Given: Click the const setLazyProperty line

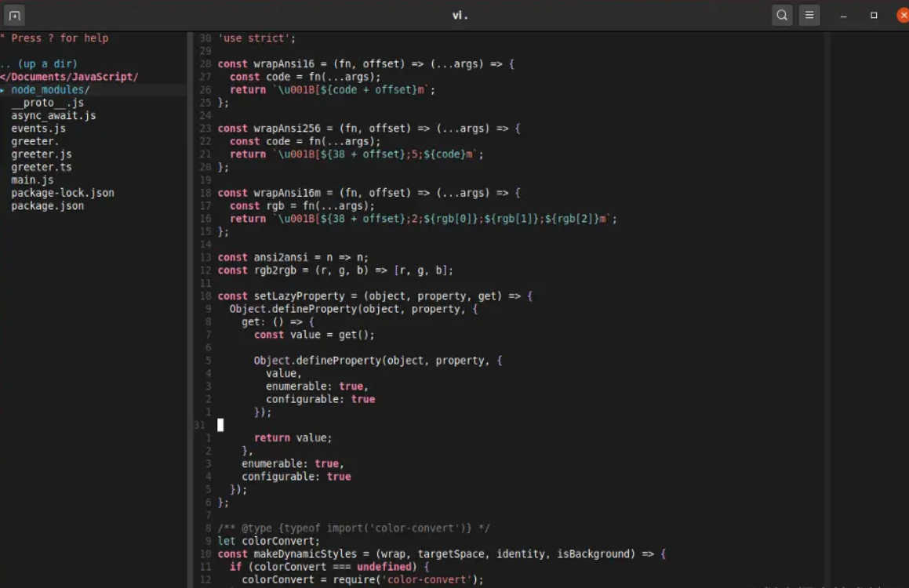Looking at the screenshot, I should tap(374, 296).
